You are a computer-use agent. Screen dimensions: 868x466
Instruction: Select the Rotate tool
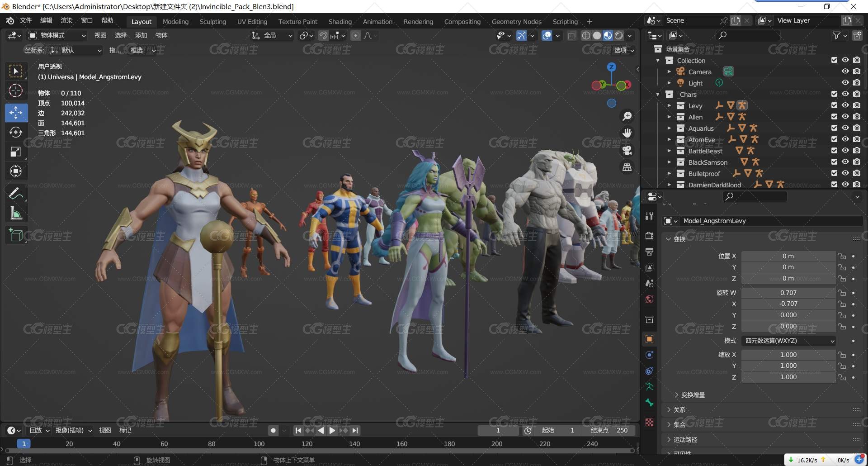[16, 132]
